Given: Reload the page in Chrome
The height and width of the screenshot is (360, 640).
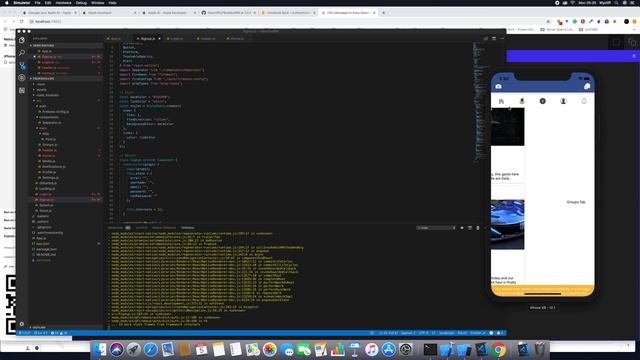Looking at the screenshot, I should click(x=22, y=21).
